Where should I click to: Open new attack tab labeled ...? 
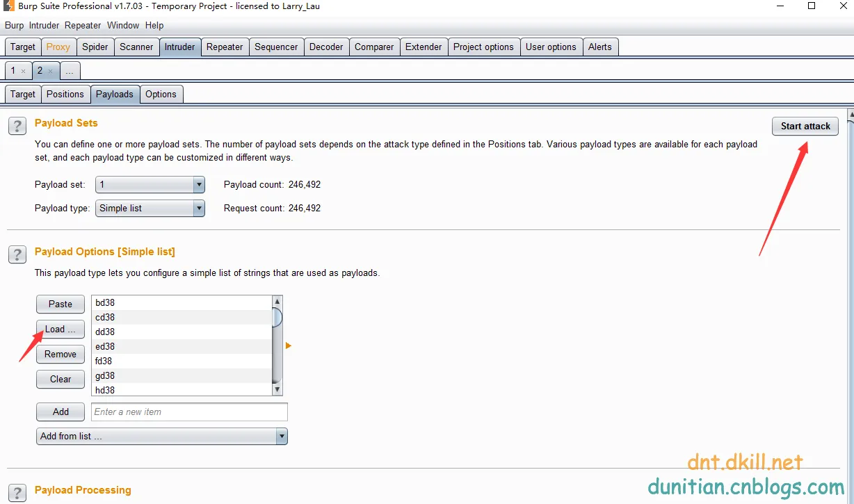pyautogui.click(x=70, y=71)
